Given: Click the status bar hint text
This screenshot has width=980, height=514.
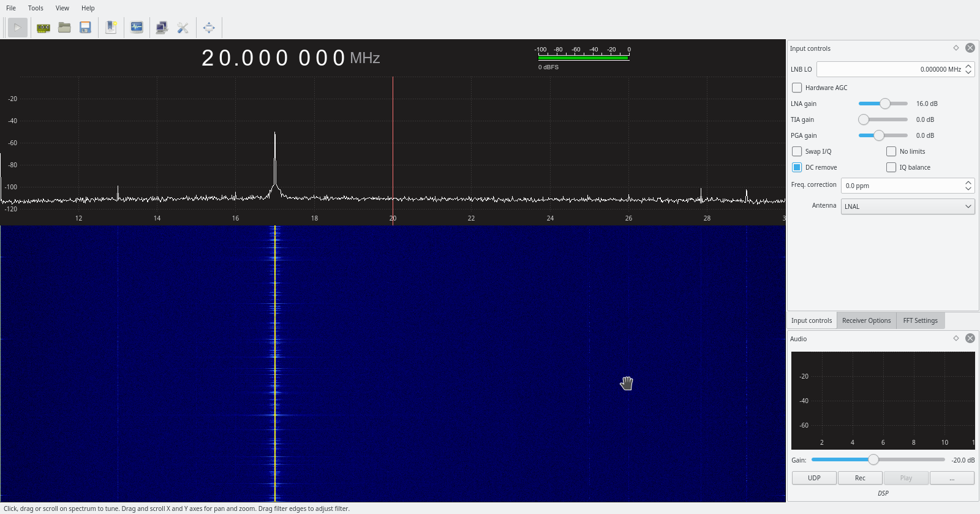Looking at the screenshot, I should coord(176,508).
